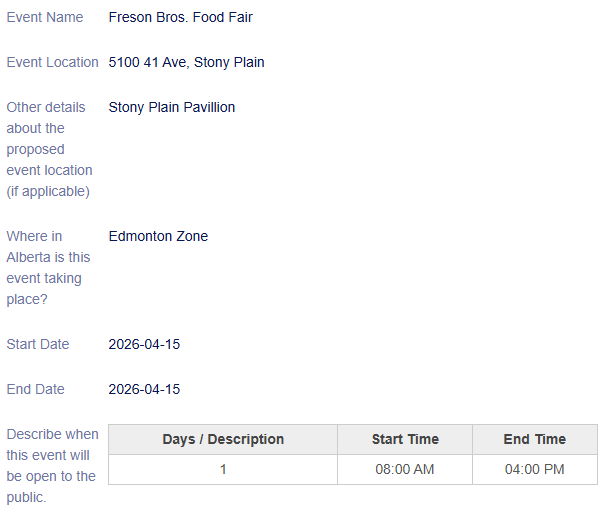
Task: Select the Stony Plain Pavillion value
Action: click(x=172, y=107)
